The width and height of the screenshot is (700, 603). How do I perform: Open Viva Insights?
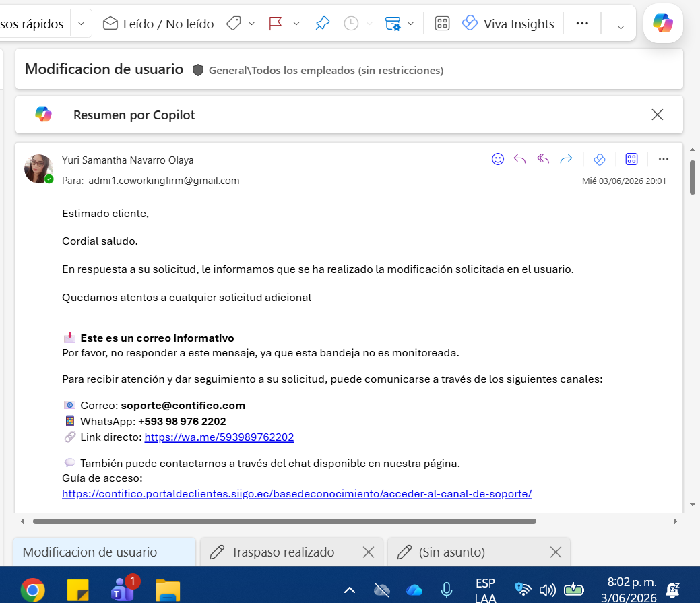[508, 23]
